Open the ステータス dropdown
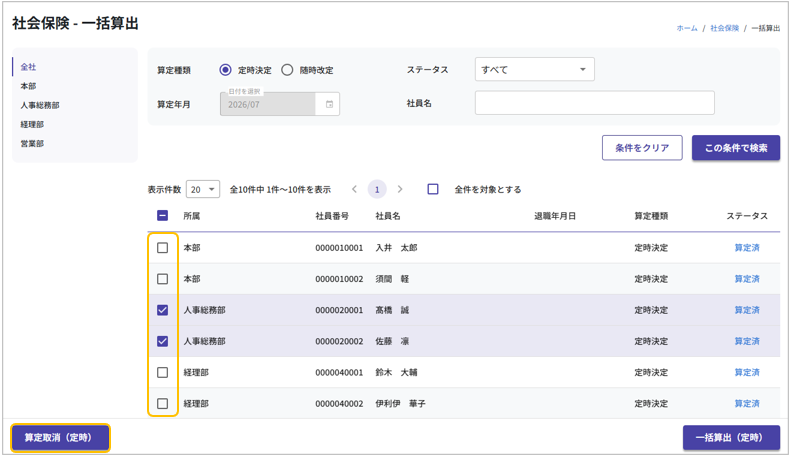The image size is (791, 457). (x=534, y=70)
